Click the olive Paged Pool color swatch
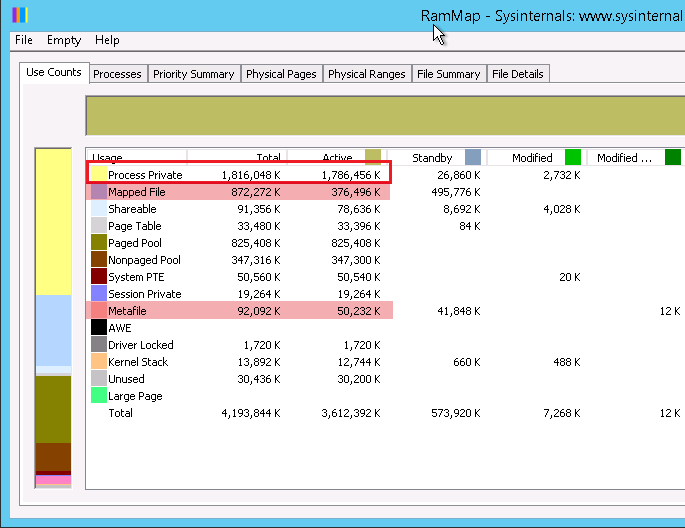The image size is (685, 528). click(x=99, y=242)
